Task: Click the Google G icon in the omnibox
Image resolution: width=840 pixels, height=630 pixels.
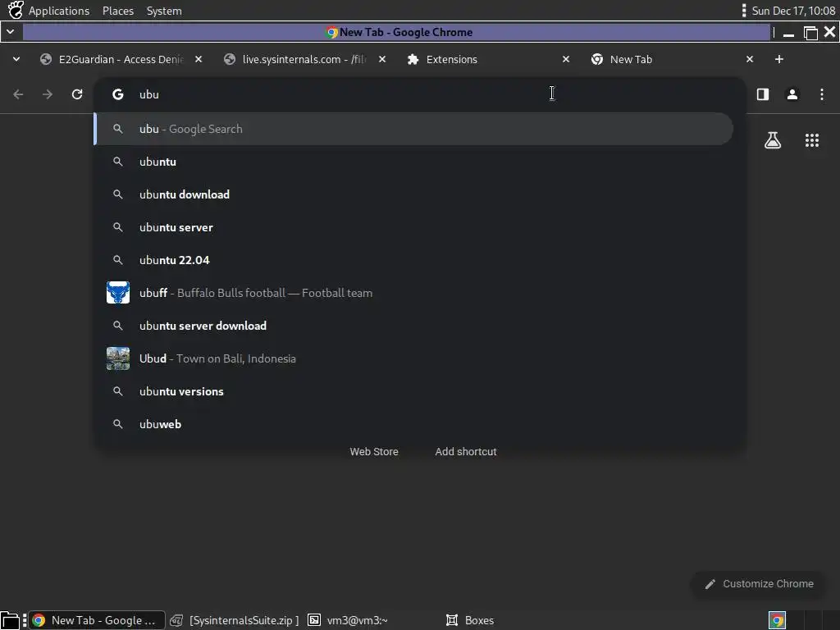Action: (x=118, y=94)
